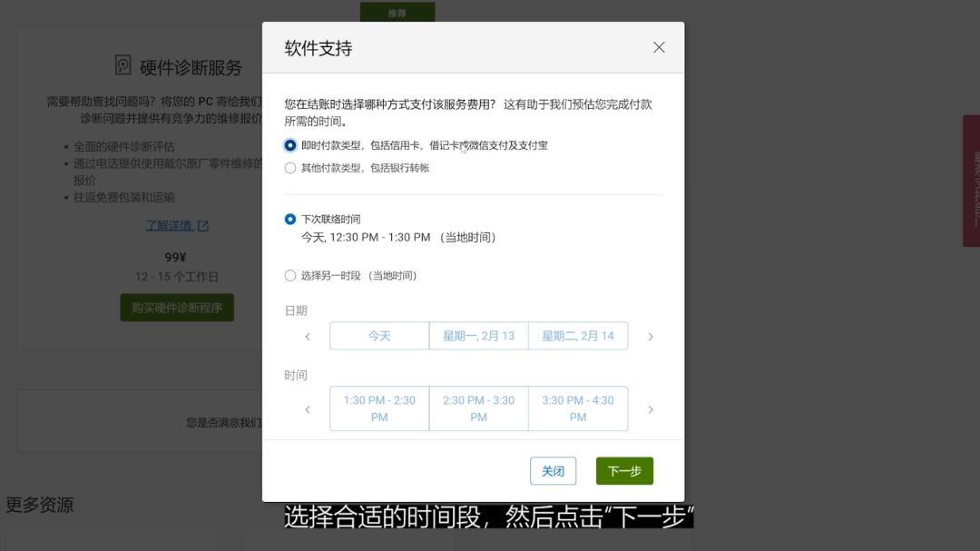Choose the 2:30 PM - 3:30 PM time slot
The image size is (980, 551).
pos(478,409)
